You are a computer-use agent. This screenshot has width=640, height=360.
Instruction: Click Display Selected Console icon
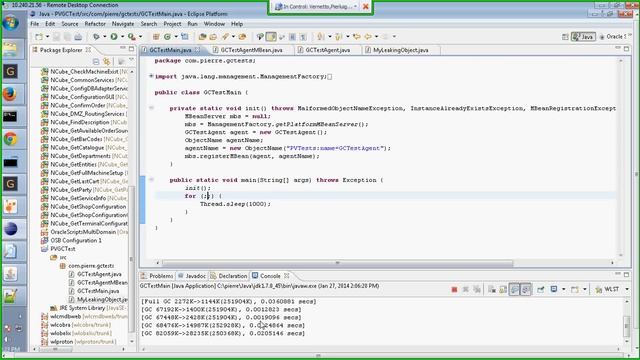(554, 289)
